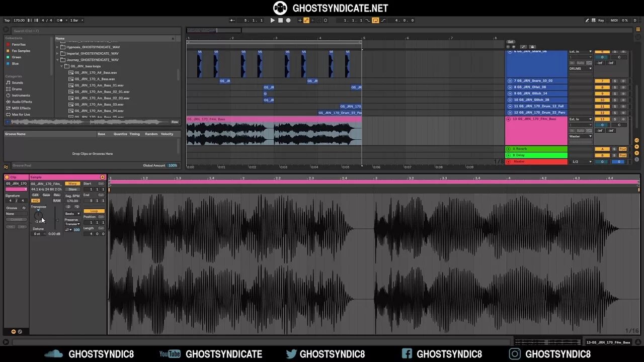Click the Clip activator circle

(x=7, y=177)
